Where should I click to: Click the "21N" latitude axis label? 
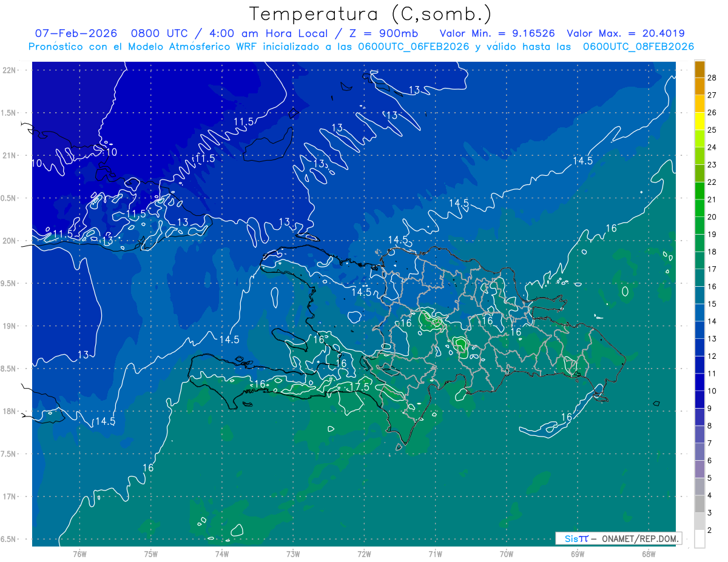click(x=9, y=156)
